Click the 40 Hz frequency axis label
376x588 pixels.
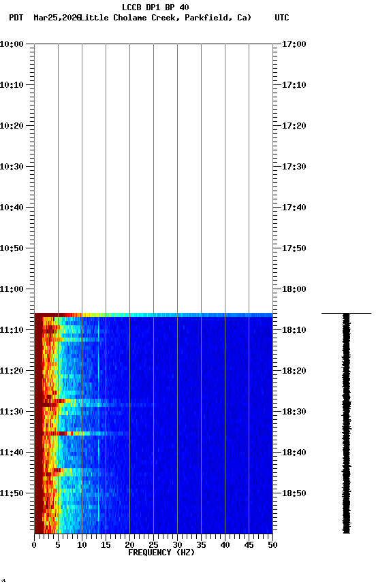[225, 545]
